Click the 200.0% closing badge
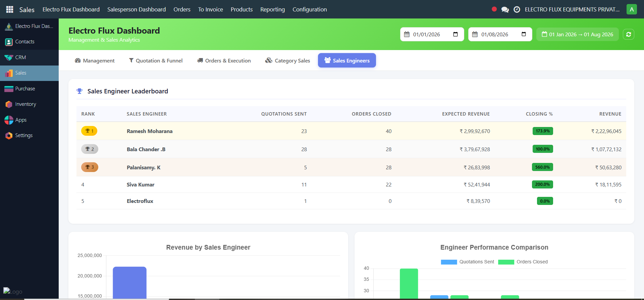644x300 pixels. 542,184
